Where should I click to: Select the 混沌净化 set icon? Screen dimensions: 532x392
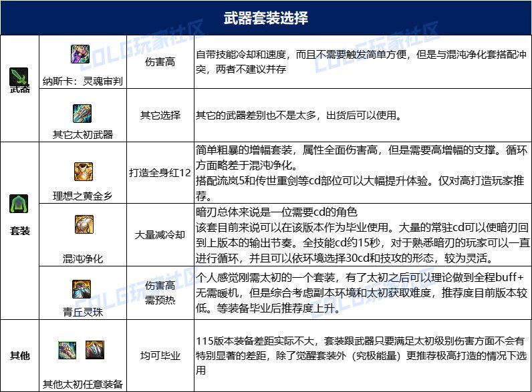(83, 225)
